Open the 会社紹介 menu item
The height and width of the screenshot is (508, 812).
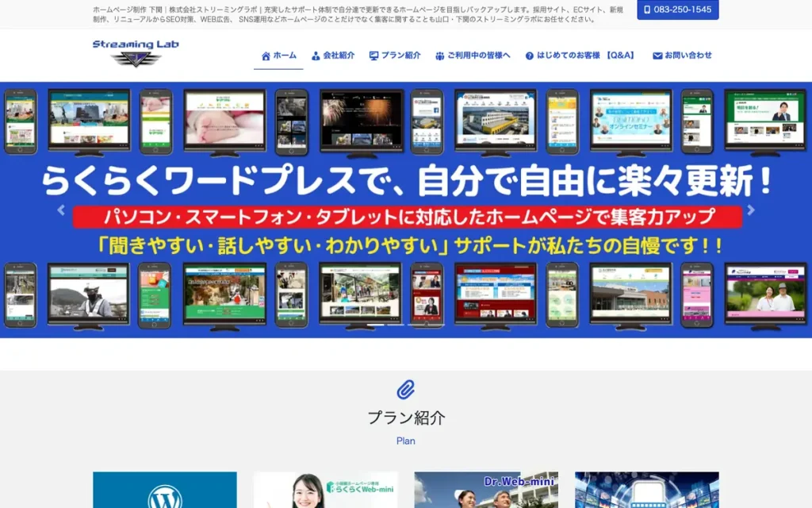click(x=333, y=56)
